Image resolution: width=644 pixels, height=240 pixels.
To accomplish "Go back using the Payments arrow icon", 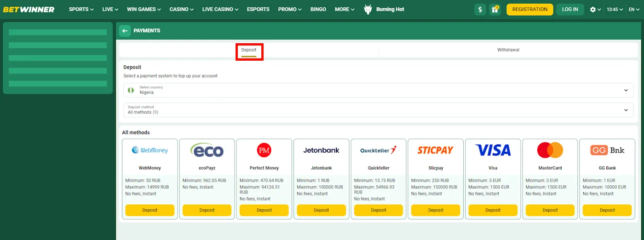I will (125, 30).
